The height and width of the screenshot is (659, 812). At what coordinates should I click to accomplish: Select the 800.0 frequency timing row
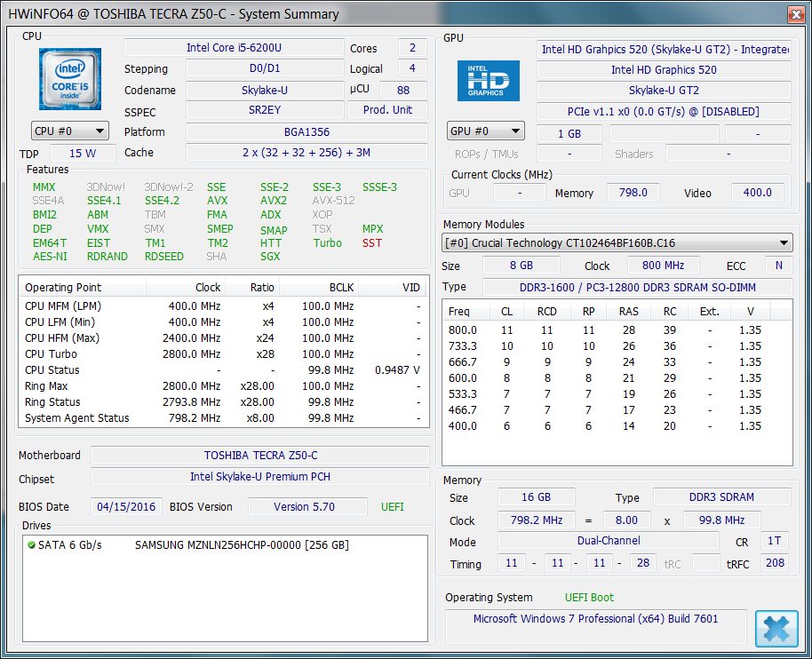617,330
